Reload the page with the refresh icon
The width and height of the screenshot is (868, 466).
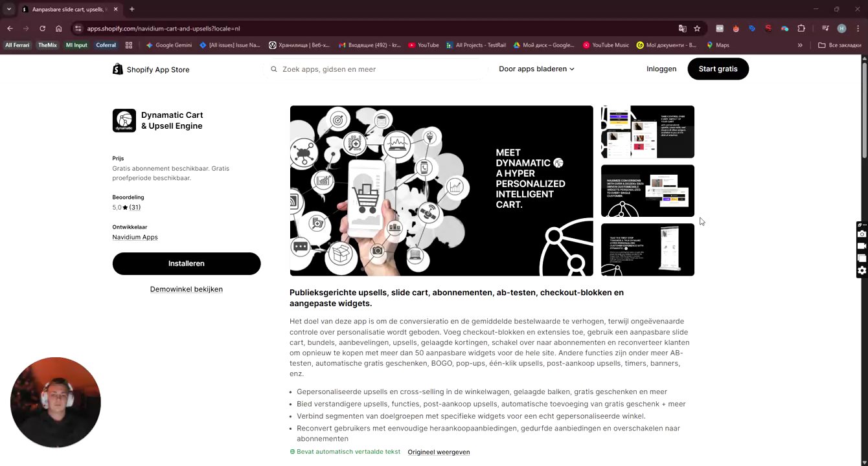click(x=42, y=28)
